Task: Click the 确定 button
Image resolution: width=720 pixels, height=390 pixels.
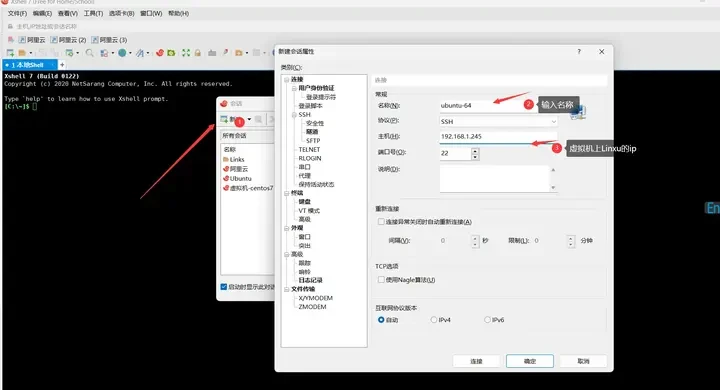Action: pos(530,361)
